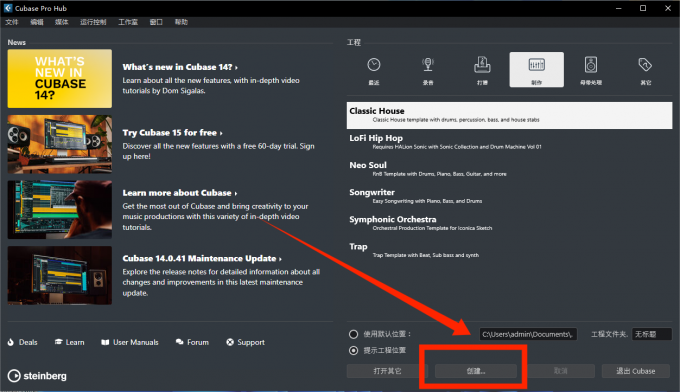
Task: Choose the Classic House template
Action: point(510,115)
